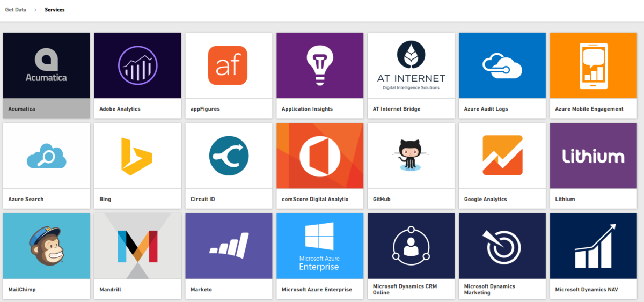The width and height of the screenshot is (644, 302).
Task: Open the Circuit ID teal logo
Action: click(x=229, y=156)
